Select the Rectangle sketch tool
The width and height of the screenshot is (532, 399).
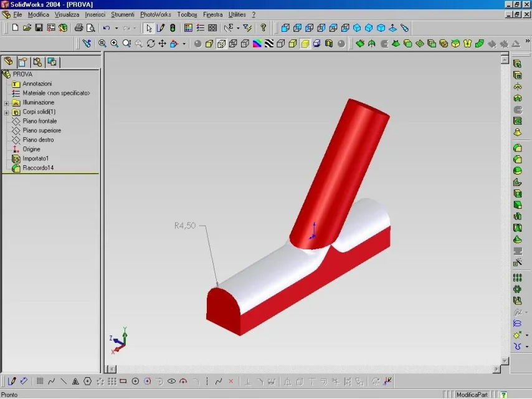pyautogui.click(x=123, y=382)
